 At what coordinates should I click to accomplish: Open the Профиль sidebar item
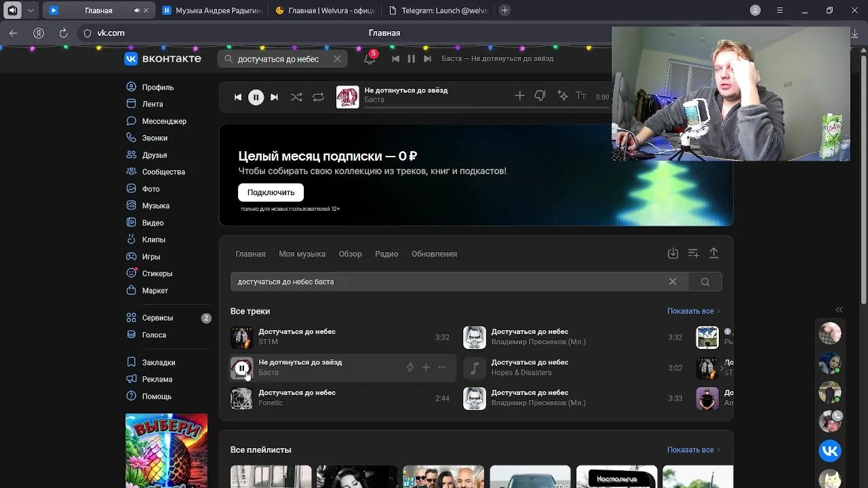click(x=150, y=87)
